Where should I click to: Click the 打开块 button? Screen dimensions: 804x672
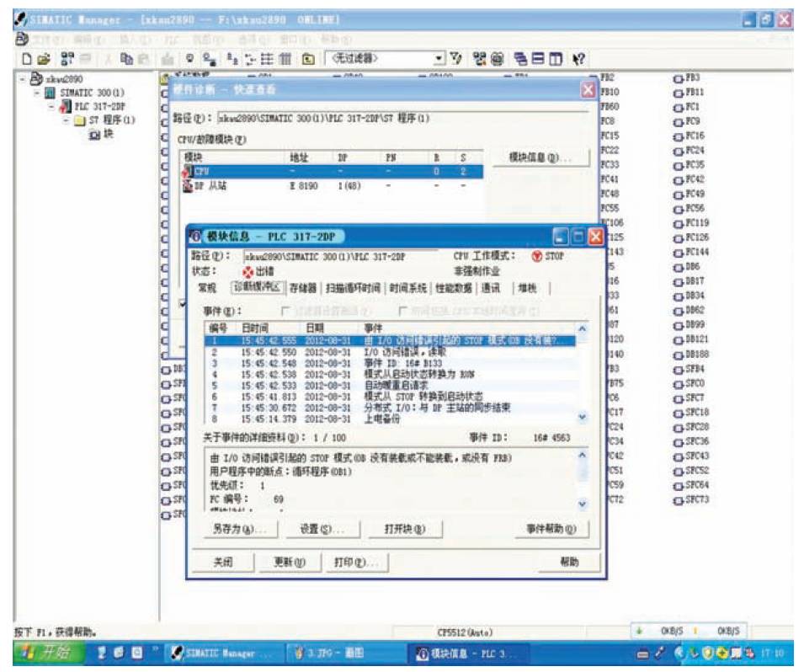coord(404,530)
